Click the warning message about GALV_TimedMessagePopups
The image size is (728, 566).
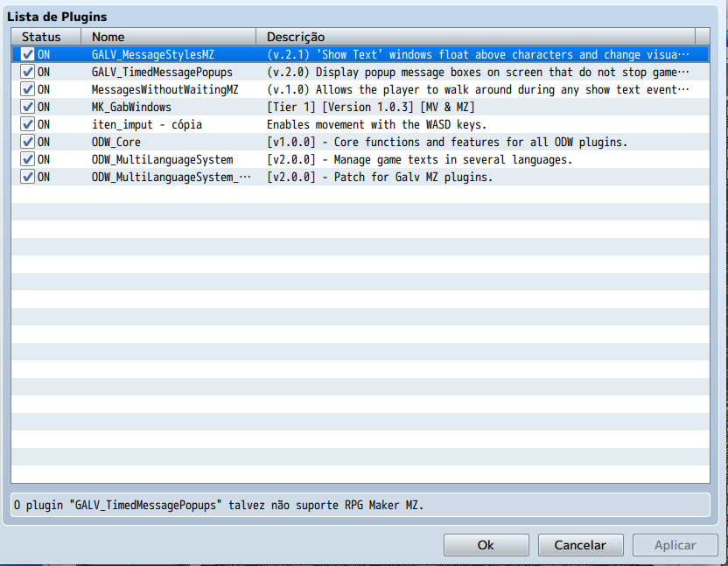click(219, 505)
